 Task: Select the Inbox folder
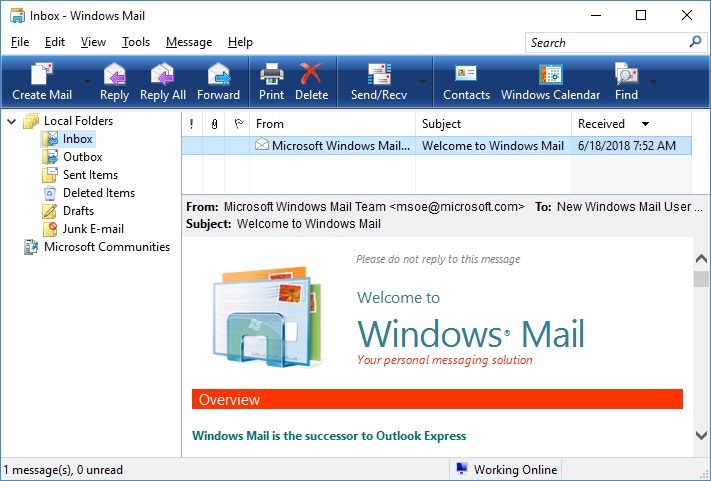77,139
